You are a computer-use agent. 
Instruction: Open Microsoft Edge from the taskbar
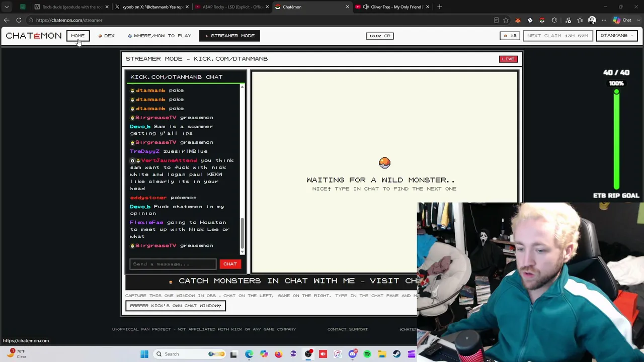(x=249, y=354)
